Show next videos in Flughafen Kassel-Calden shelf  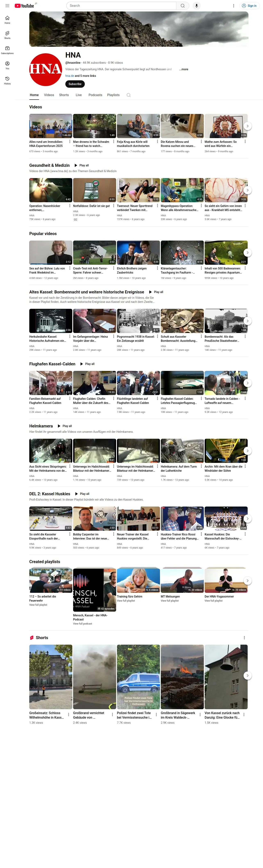(247, 383)
